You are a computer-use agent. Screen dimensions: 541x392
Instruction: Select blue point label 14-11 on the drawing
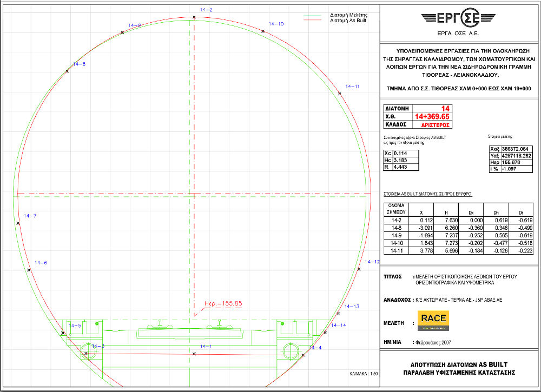point(352,87)
